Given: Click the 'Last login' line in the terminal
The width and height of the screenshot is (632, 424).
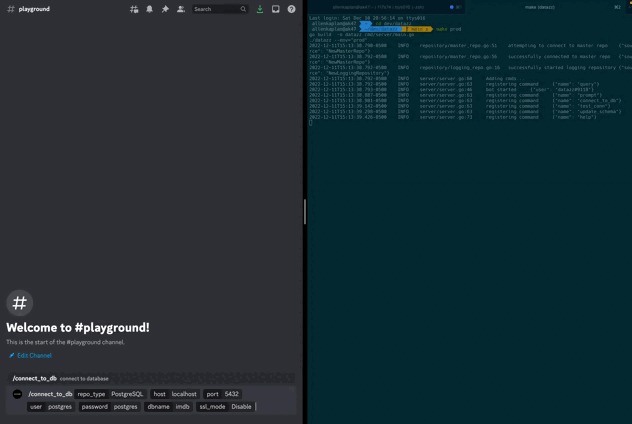Looking at the screenshot, I should (367, 18).
